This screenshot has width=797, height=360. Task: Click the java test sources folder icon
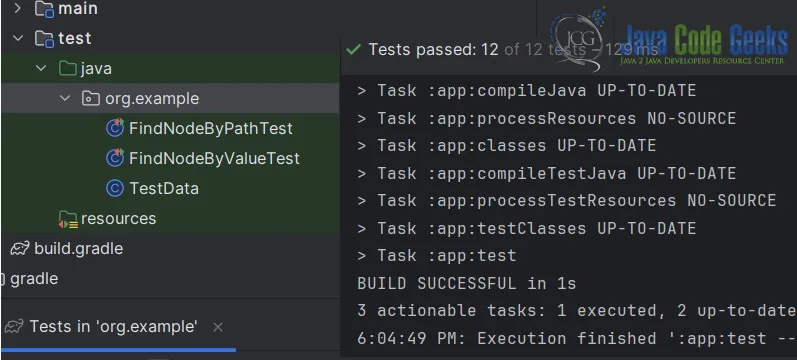point(68,68)
